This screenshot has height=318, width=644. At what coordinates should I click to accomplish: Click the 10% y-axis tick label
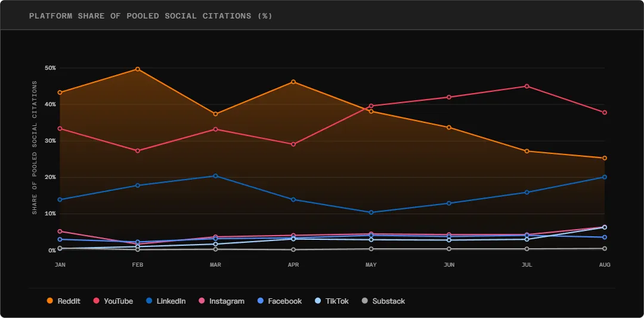coord(51,214)
